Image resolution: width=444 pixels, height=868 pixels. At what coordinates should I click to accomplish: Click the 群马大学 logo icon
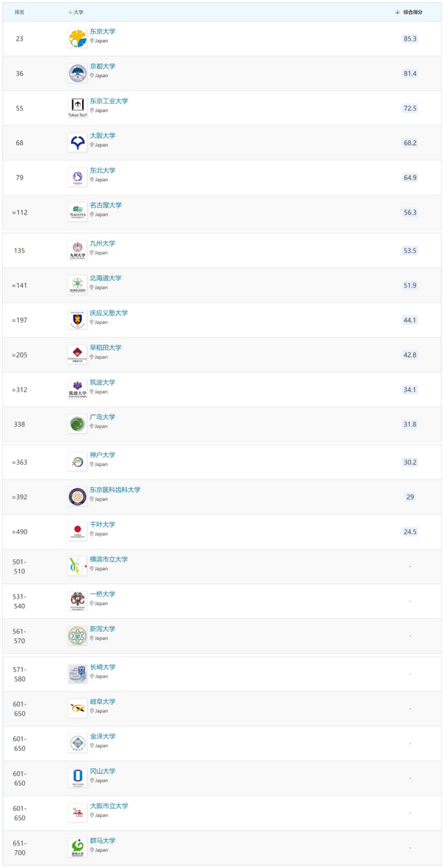tap(78, 848)
